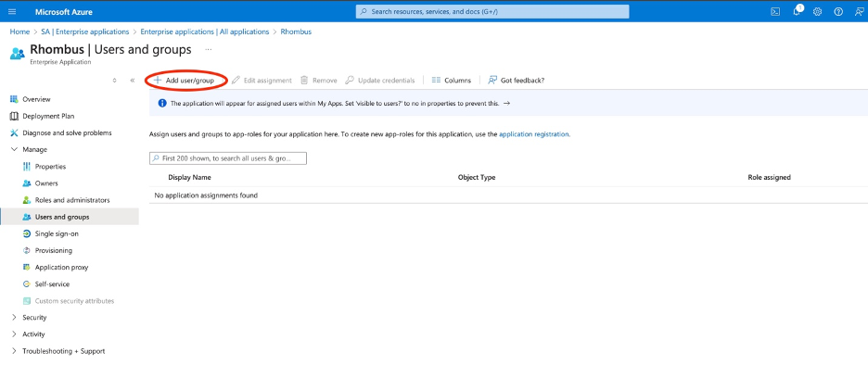This screenshot has height=365, width=868.
Task: Click the magnifier icon in the users filter box
Action: pos(157,158)
